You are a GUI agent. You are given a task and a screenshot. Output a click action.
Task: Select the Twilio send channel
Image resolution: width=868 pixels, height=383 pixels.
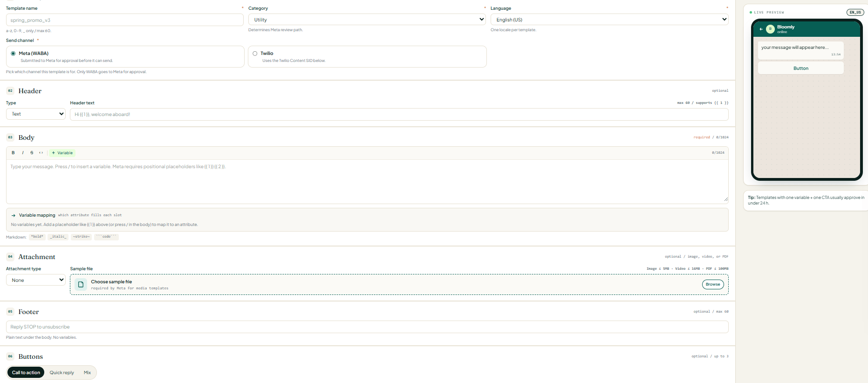(367, 56)
